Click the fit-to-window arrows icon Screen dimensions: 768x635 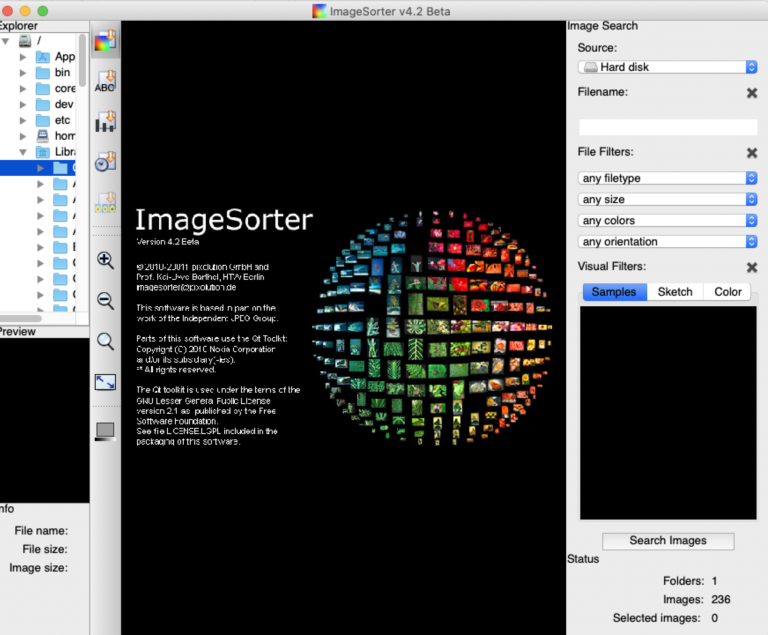[105, 382]
